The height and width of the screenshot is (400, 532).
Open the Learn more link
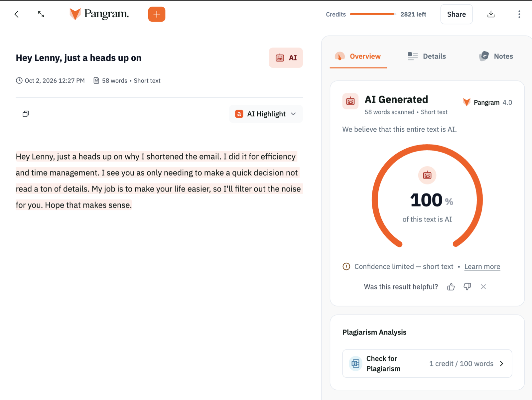tap(482, 267)
